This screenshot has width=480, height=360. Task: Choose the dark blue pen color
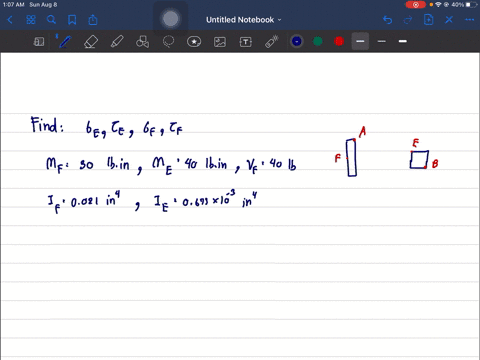[297, 41]
